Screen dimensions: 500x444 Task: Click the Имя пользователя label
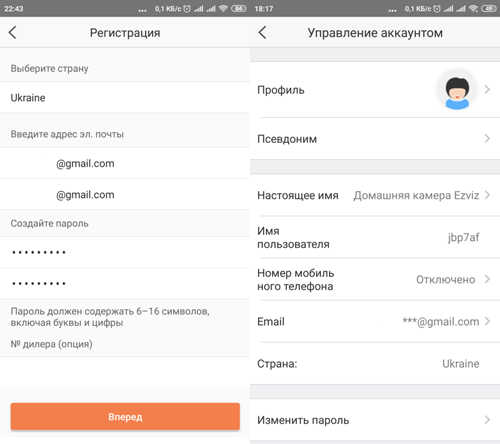tap(293, 237)
